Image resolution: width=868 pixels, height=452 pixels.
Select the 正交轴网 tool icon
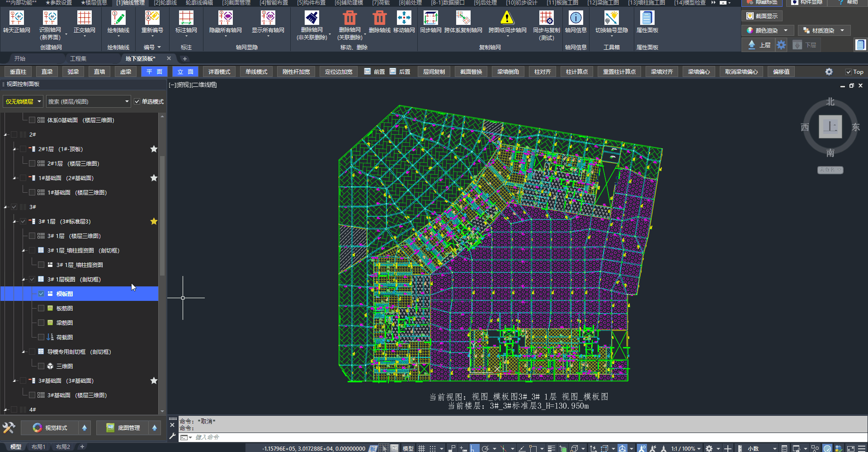pos(85,18)
